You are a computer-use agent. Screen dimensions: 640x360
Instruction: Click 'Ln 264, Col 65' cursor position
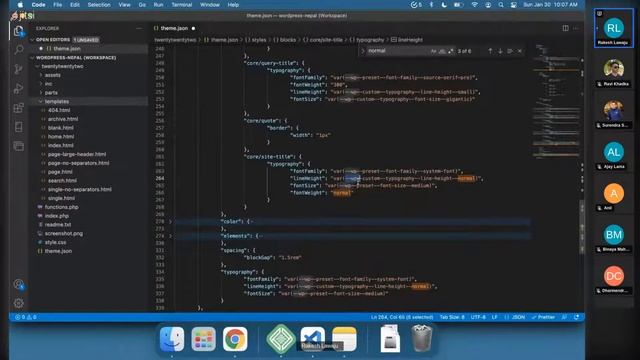[402, 317]
